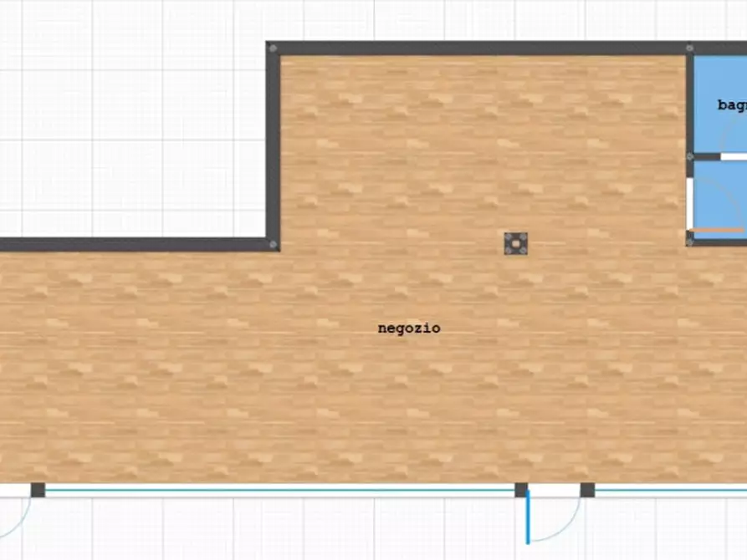
Task: Click the corner node where the bathroom wall meets the top wall
Action: 690,48
